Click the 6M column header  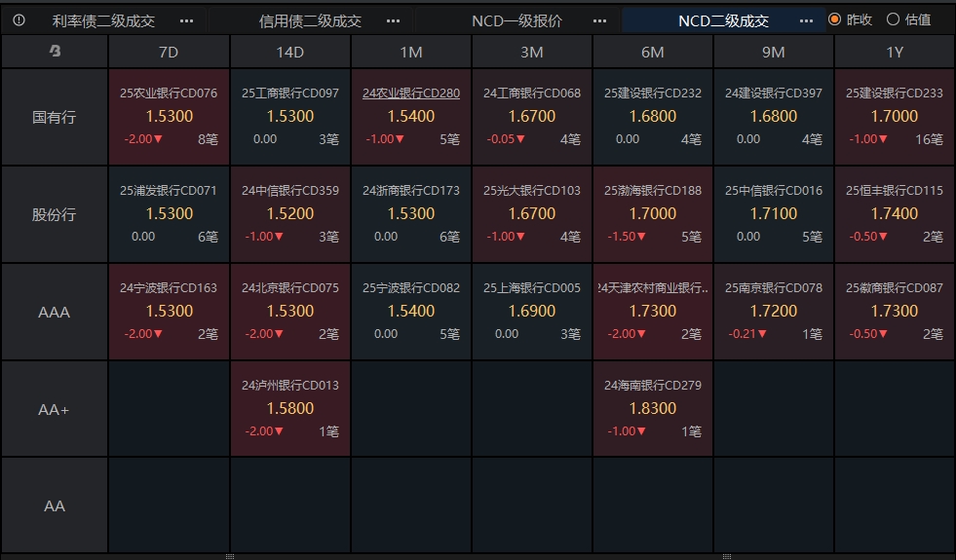(x=652, y=52)
